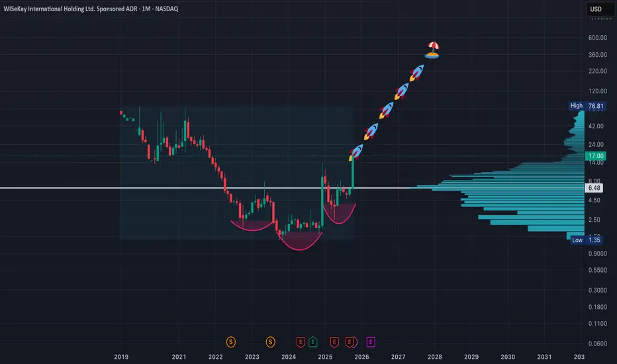Select the middle rocket emoji at the 76.81 level
The height and width of the screenshot is (364, 617).
click(x=386, y=110)
